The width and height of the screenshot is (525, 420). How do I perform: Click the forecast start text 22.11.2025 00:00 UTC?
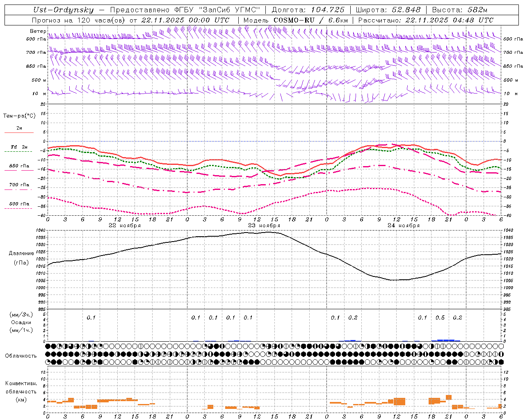[x=185, y=20]
